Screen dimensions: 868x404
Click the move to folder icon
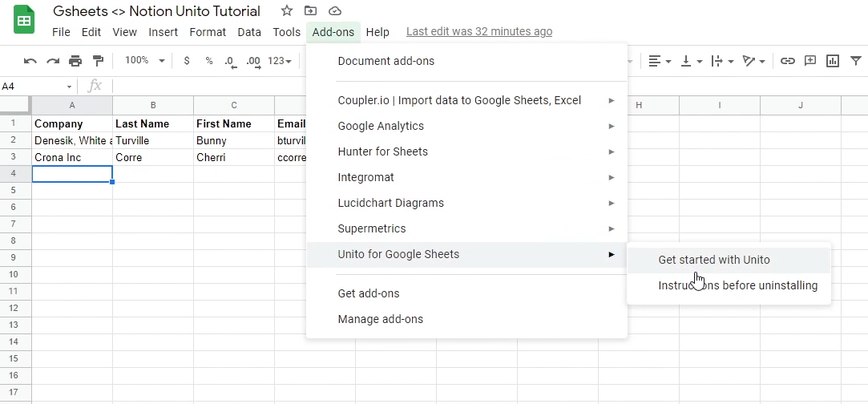[310, 10]
